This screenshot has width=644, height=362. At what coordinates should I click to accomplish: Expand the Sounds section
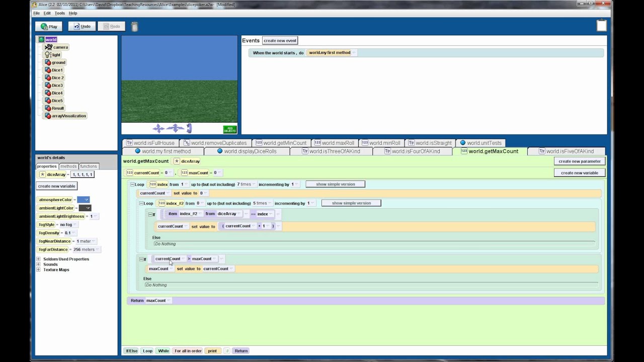point(39,264)
